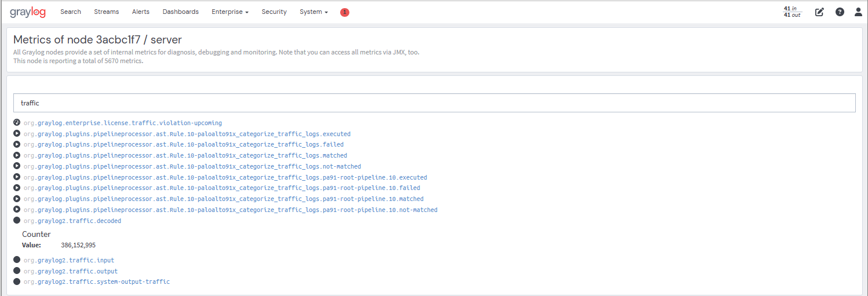
Task: Click meter icon of categorize_traffic_logs.matched
Action: pos(17,155)
